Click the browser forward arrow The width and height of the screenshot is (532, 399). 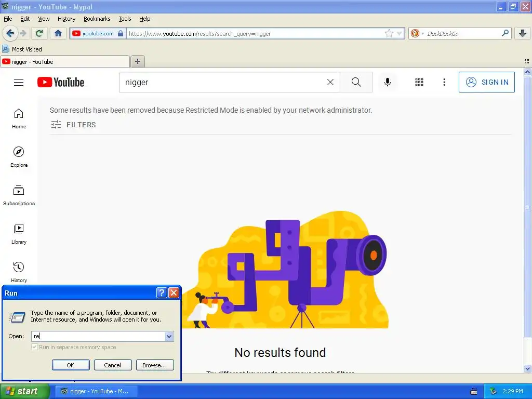(23, 33)
